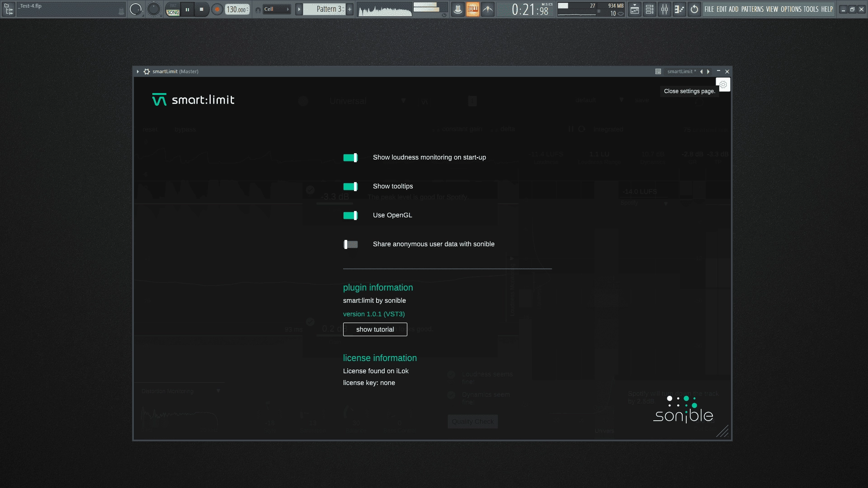Viewport: 868px width, 488px height.
Task: Click the waveform oscilloscope display
Action: [385, 9]
